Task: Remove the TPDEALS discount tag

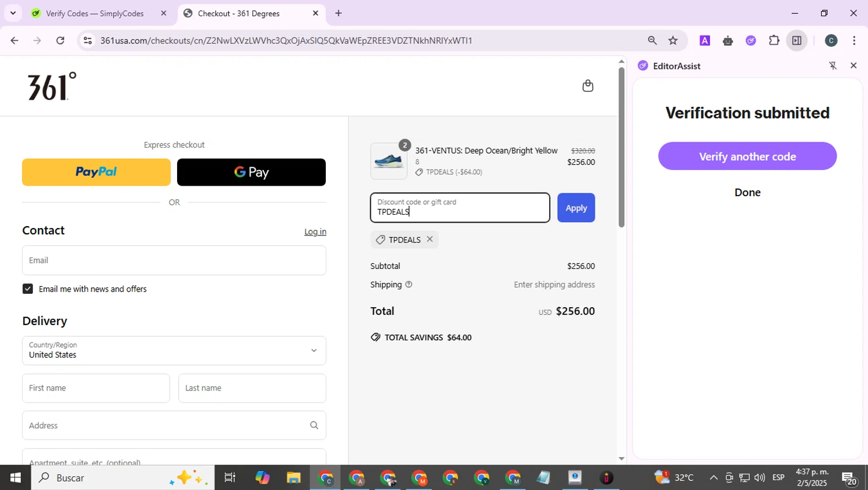Action: click(429, 239)
